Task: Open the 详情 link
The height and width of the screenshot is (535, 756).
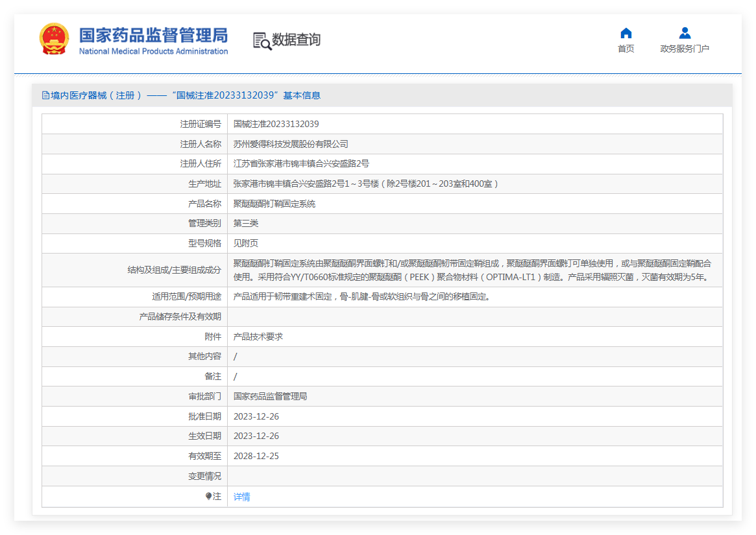Action: point(241,497)
